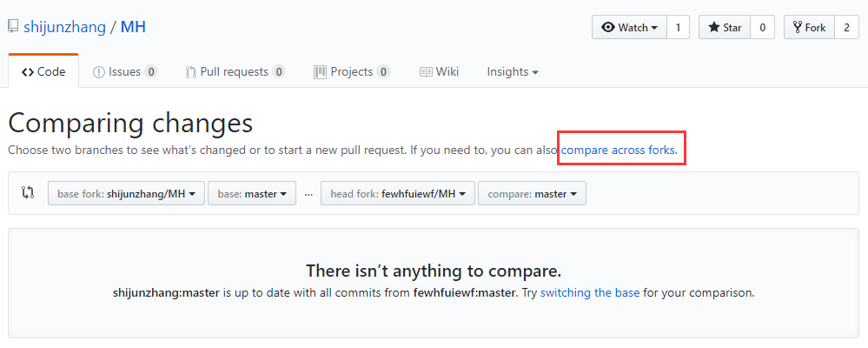Screen dimensions: 868x348
Task: Click the Star button
Action: [725, 27]
